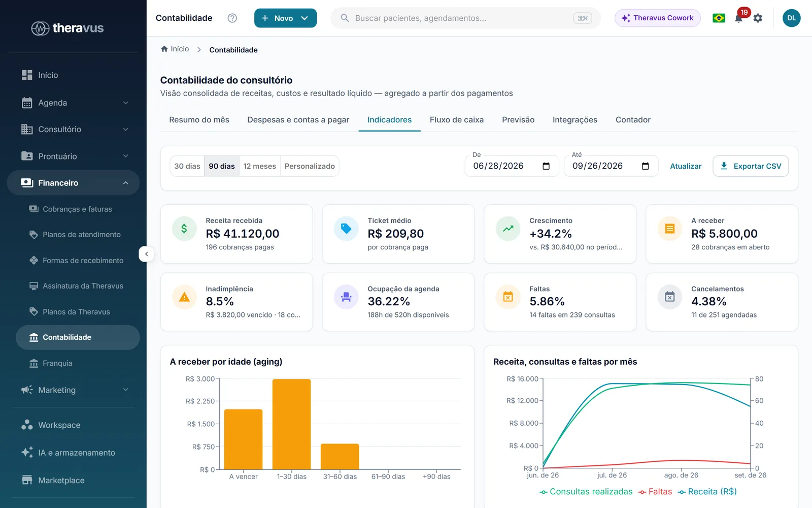Expand the Agenda sidebar section
Viewport: 812px width, 508px height.
(75, 103)
